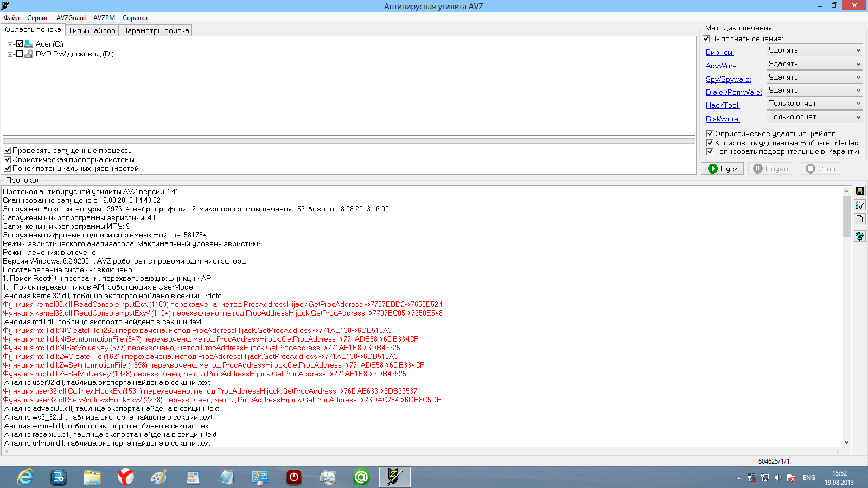The width and height of the screenshot is (868, 488).
Task: Open the AVZPM menu
Action: coord(104,18)
